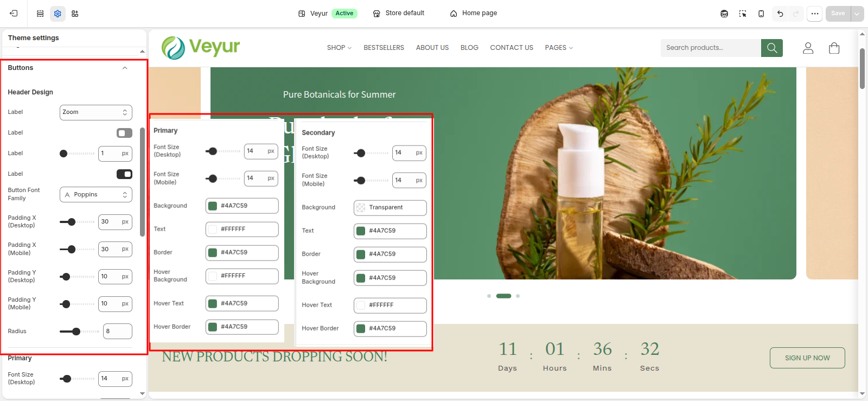Click the Store default market icon
The height and width of the screenshot is (401, 868).
click(x=376, y=14)
